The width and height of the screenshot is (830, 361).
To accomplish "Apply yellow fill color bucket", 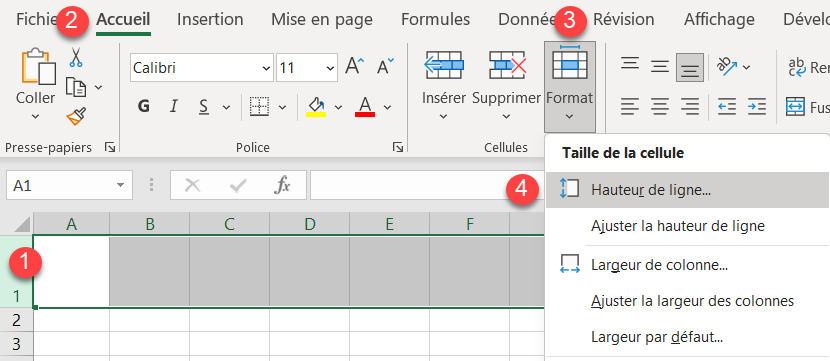I will (x=317, y=106).
